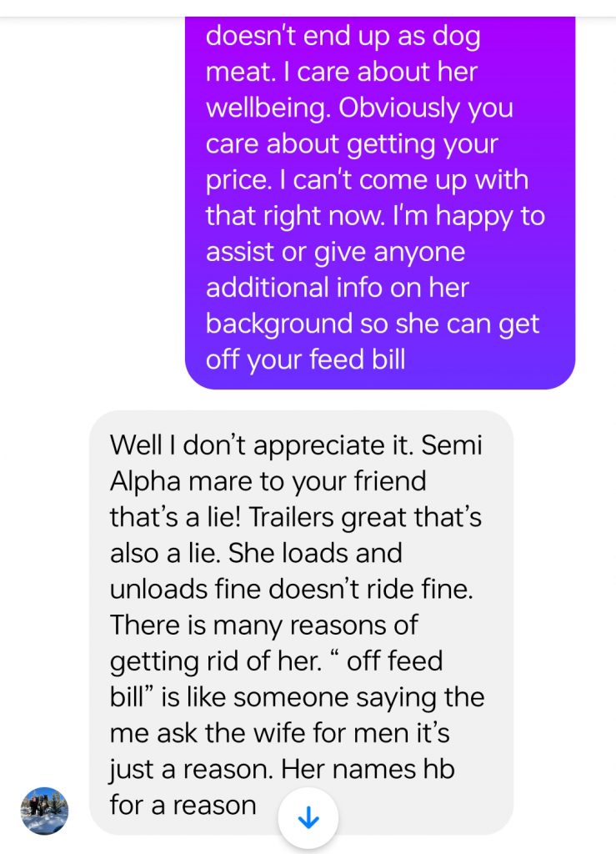
Task: Select the purple sent message bubble
Action: tap(380, 203)
